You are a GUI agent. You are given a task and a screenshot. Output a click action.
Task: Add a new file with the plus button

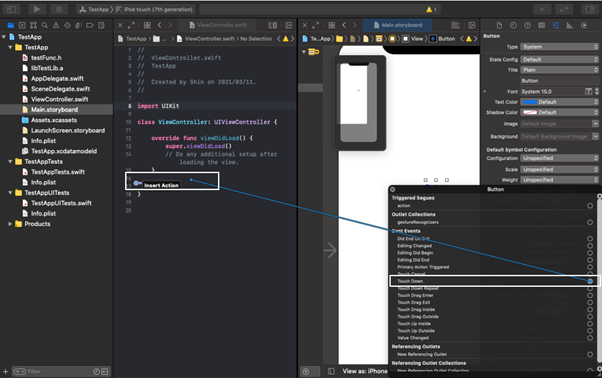tap(5, 371)
